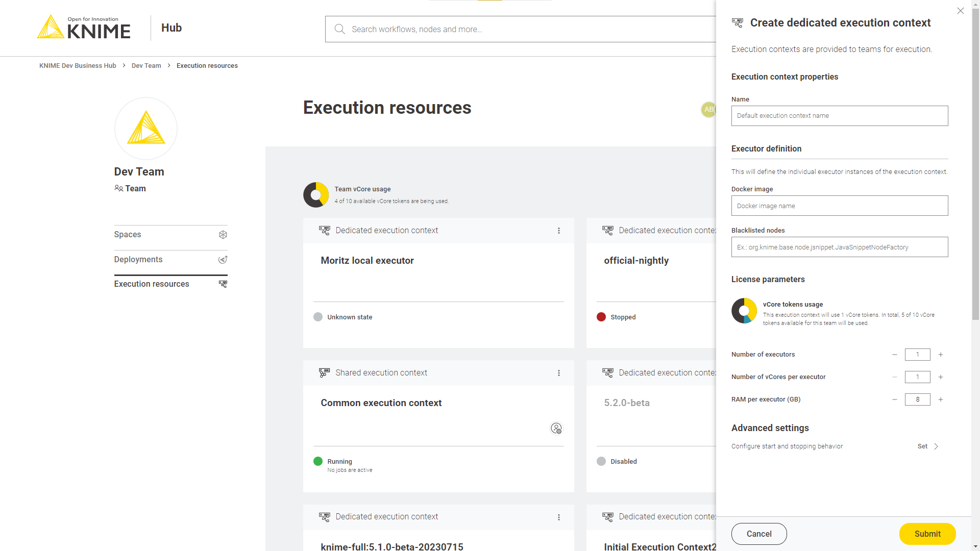
Task: Click context icon on Moritz local executor card
Action: pyautogui.click(x=324, y=231)
